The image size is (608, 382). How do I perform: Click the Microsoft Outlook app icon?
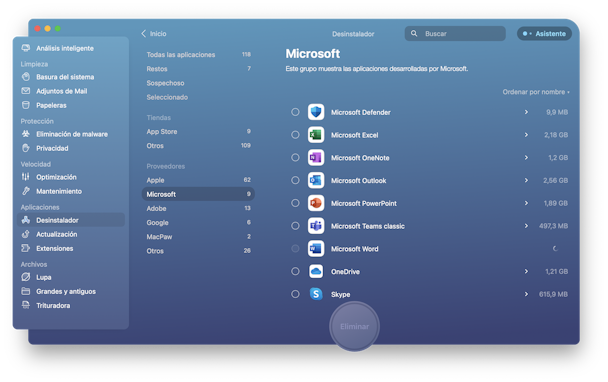pyautogui.click(x=316, y=180)
